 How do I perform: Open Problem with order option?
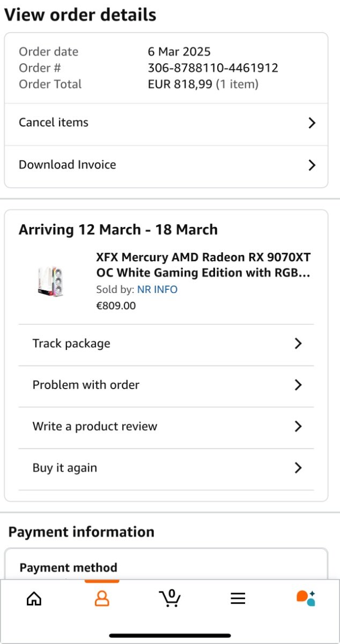point(86,385)
